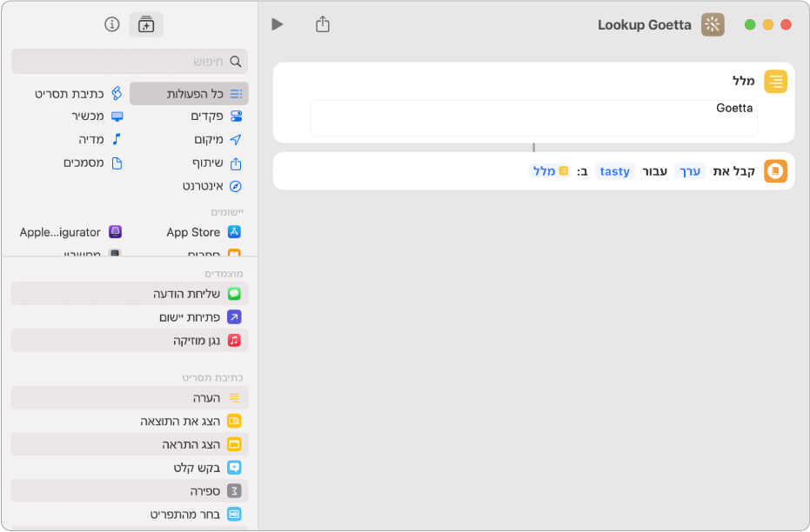Screen dimensions: 810x532
Task: Click the red close window button
Action: (786, 24)
